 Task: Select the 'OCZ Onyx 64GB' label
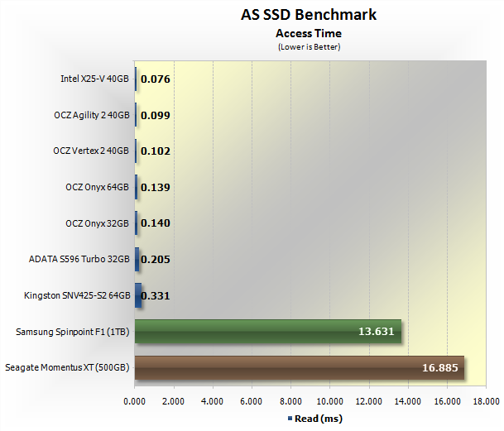click(x=97, y=187)
